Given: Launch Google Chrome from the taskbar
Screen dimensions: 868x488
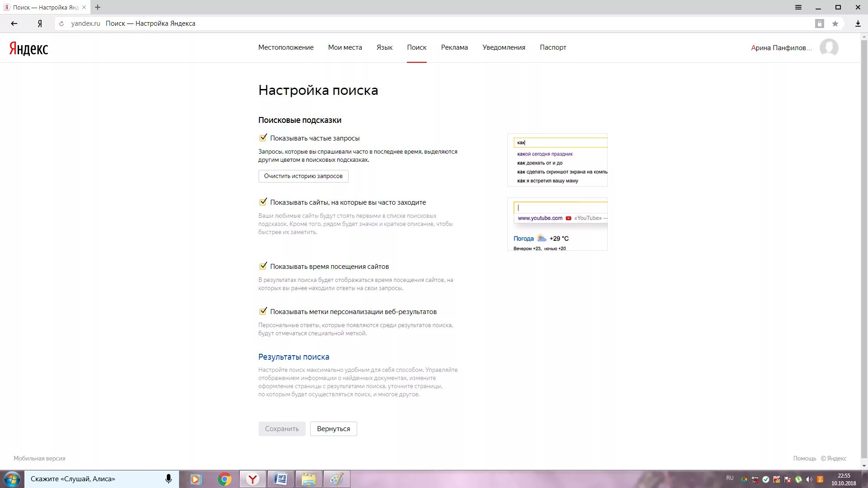Looking at the screenshot, I should pyautogui.click(x=224, y=479).
